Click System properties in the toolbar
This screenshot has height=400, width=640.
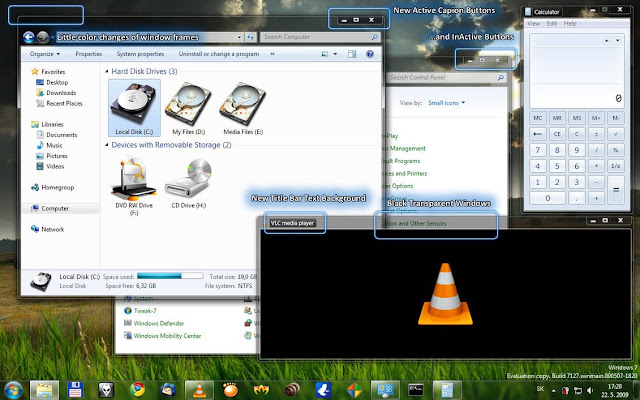coord(140,54)
